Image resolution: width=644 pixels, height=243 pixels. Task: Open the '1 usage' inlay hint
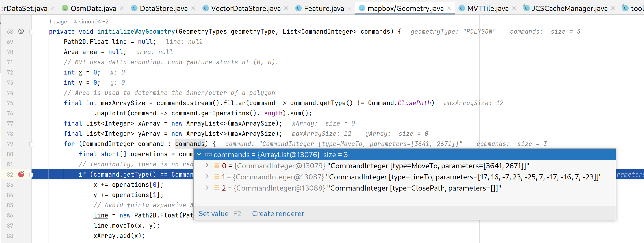coord(58,22)
